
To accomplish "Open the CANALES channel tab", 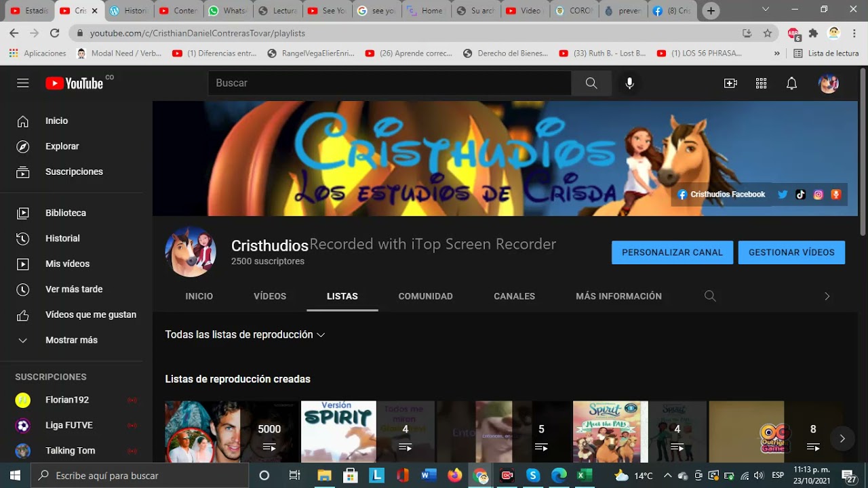I will 515,296.
